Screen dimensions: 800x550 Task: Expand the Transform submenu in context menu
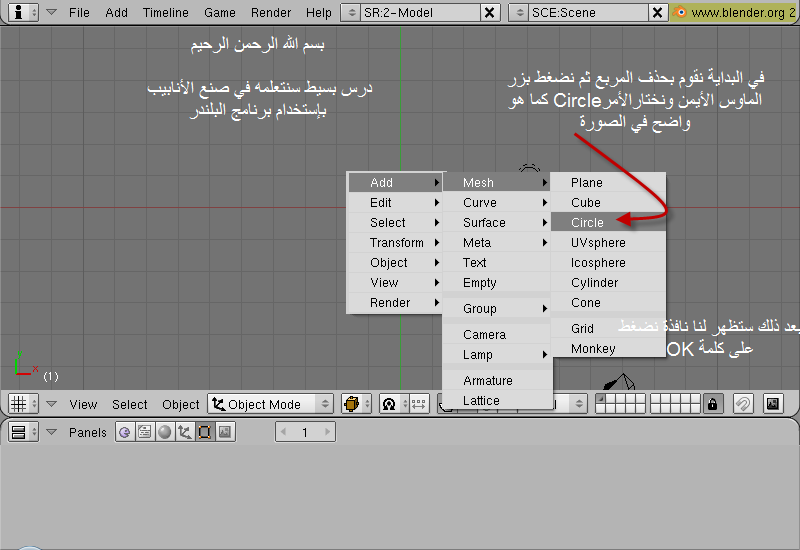(394, 242)
